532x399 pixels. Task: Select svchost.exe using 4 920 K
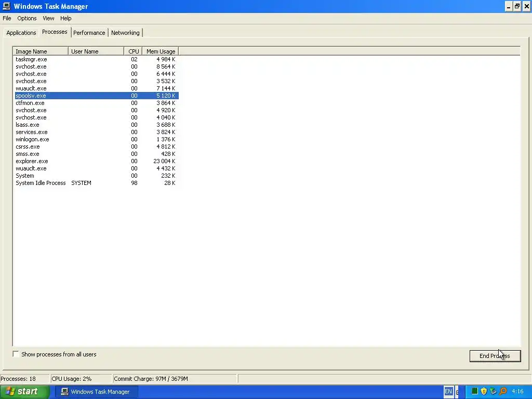(97, 110)
